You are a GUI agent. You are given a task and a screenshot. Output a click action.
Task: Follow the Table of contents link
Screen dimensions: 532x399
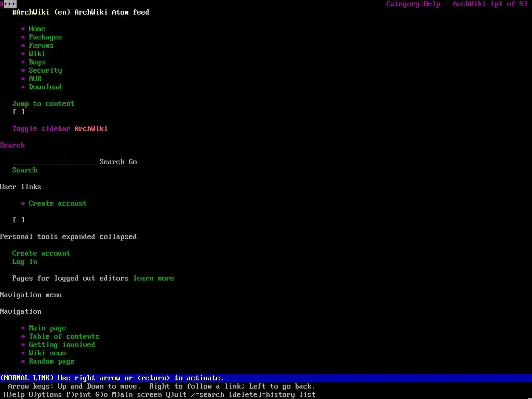click(x=64, y=337)
